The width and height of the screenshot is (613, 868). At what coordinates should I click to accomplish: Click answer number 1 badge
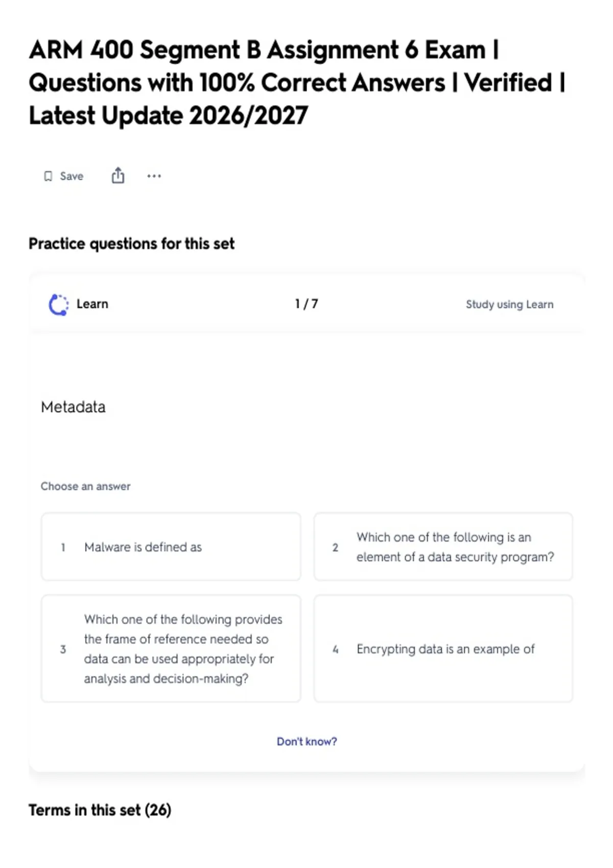[x=63, y=547]
